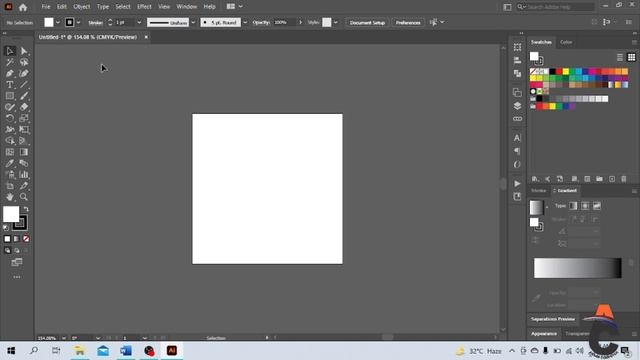Screen dimensions: 640x360
Task: Select the Artboard tool
Action: 10,186
